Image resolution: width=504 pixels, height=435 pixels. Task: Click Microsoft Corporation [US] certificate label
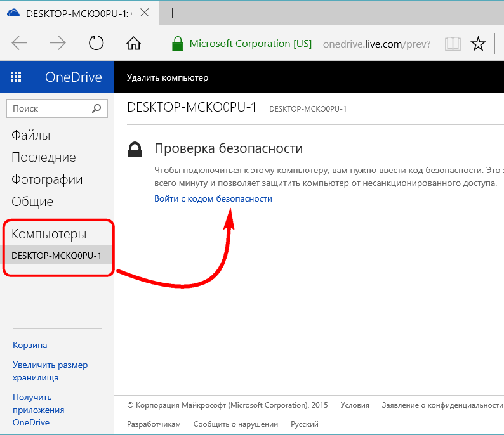(x=251, y=44)
